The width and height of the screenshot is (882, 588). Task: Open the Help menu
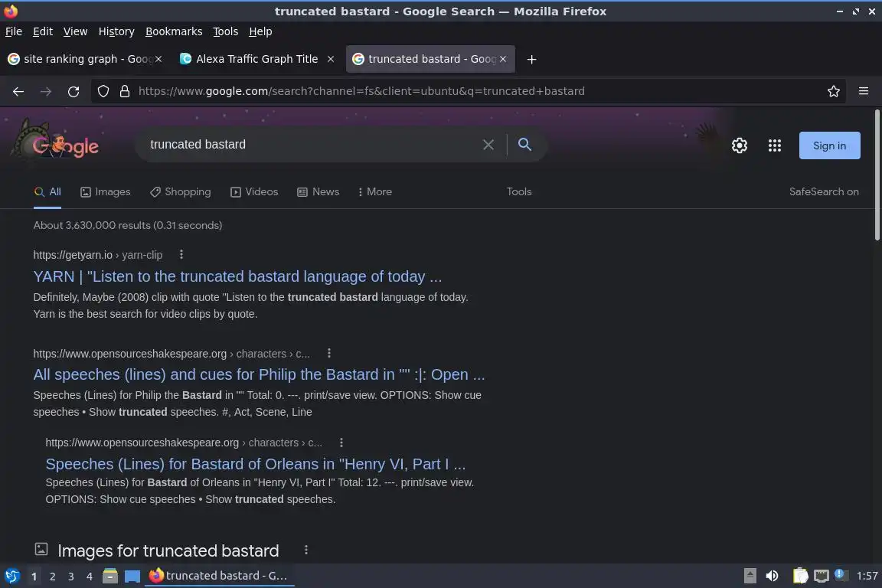tap(260, 31)
